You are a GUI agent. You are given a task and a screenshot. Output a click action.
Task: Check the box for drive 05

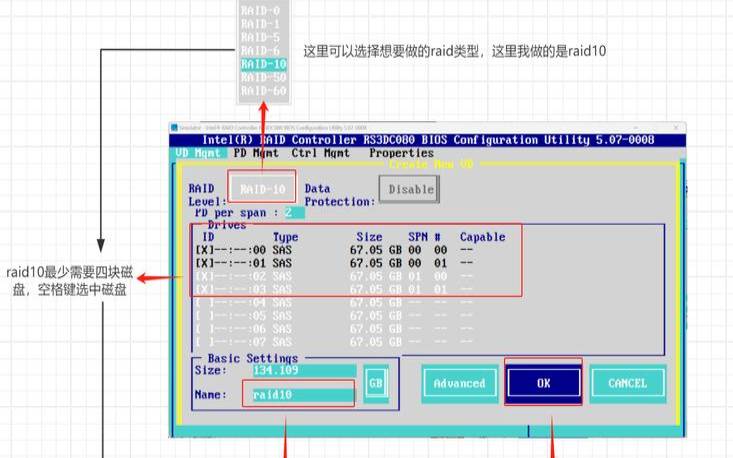pyautogui.click(x=204, y=316)
